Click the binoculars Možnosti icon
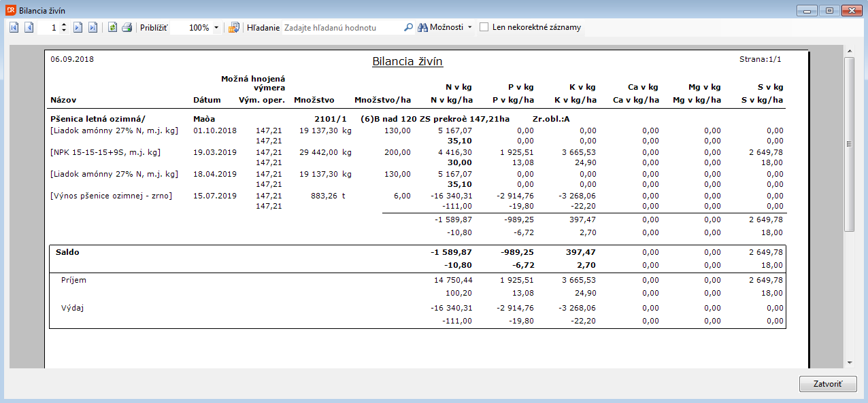868x403 pixels. (422, 28)
